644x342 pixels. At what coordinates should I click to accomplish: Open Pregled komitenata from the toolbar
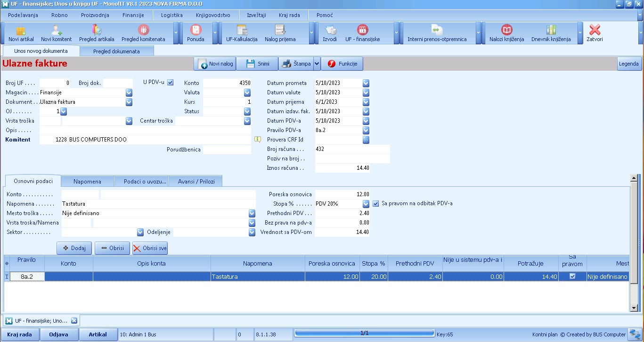pos(143,33)
